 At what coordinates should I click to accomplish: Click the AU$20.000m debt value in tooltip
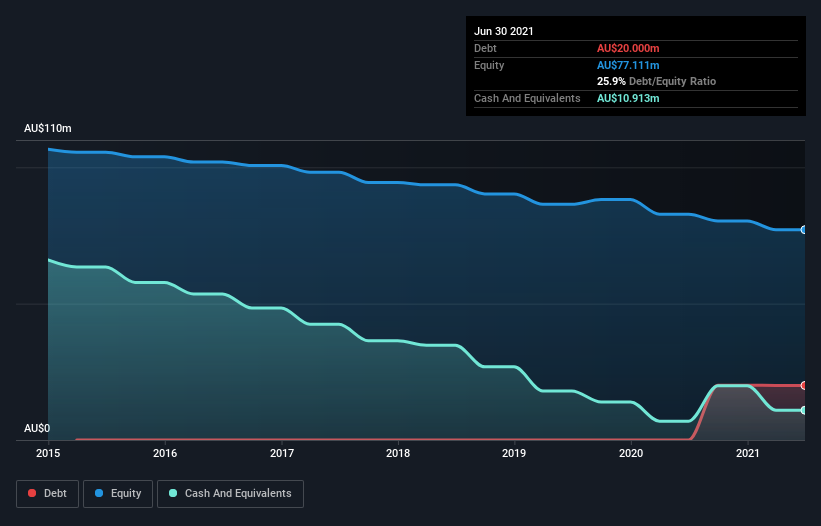628,48
